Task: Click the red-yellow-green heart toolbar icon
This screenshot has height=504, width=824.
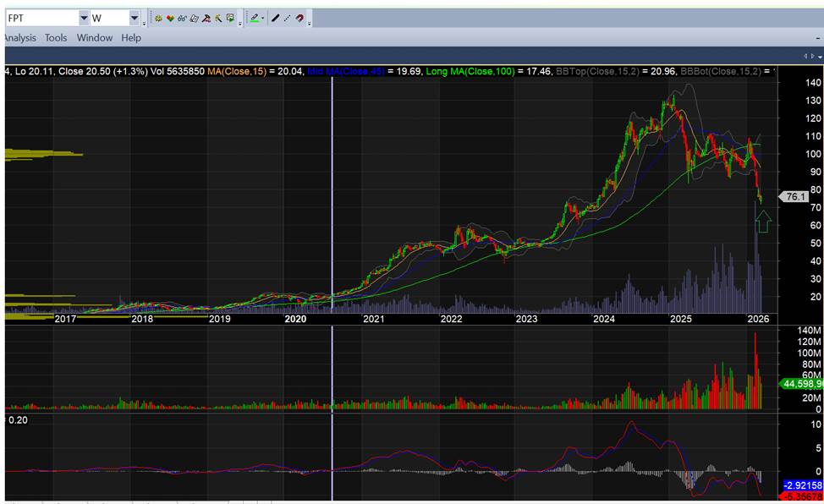Action: pos(170,19)
